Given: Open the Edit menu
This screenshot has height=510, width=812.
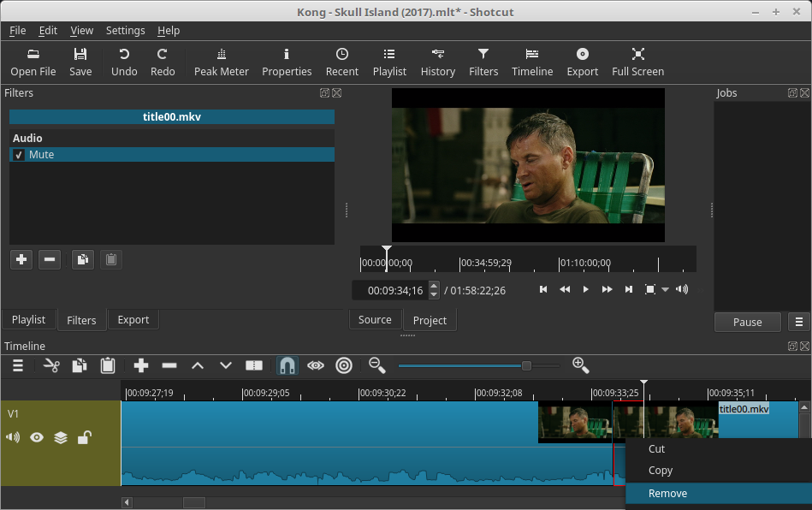Looking at the screenshot, I should (x=48, y=31).
